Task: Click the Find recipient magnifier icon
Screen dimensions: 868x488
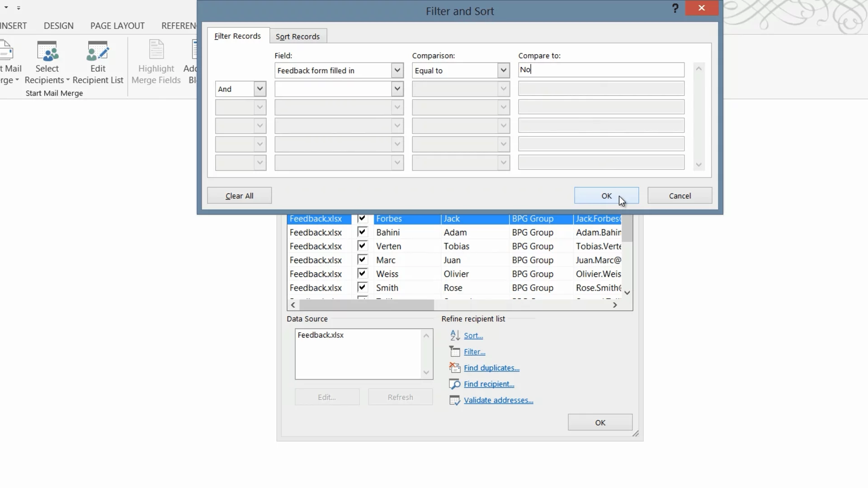Action: (x=455, y=384)
